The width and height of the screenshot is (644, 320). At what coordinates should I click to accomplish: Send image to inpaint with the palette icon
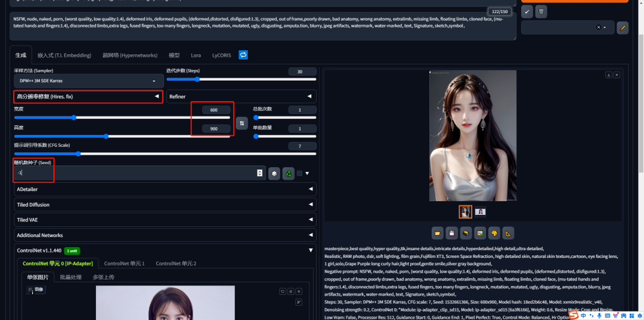494,233
